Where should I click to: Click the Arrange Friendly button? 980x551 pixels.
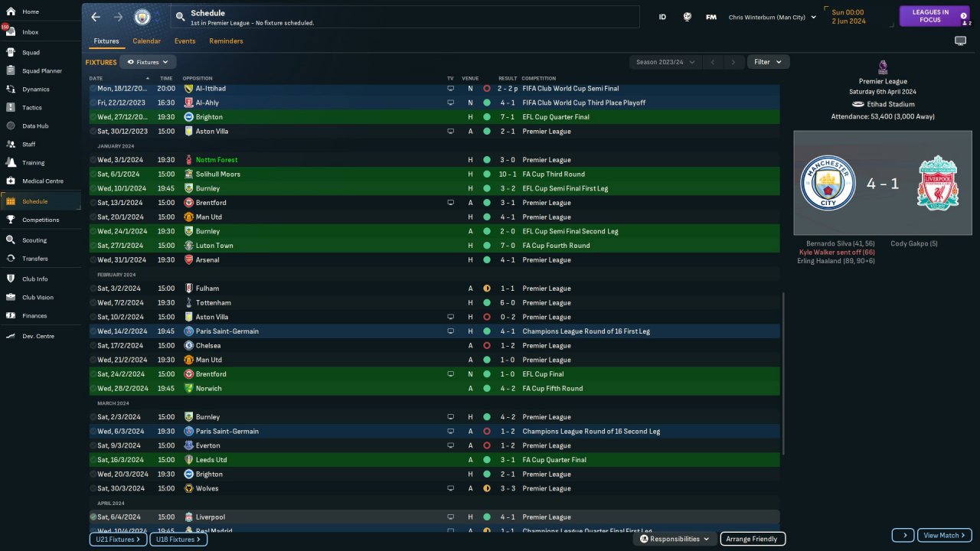(x=753, y=539)
